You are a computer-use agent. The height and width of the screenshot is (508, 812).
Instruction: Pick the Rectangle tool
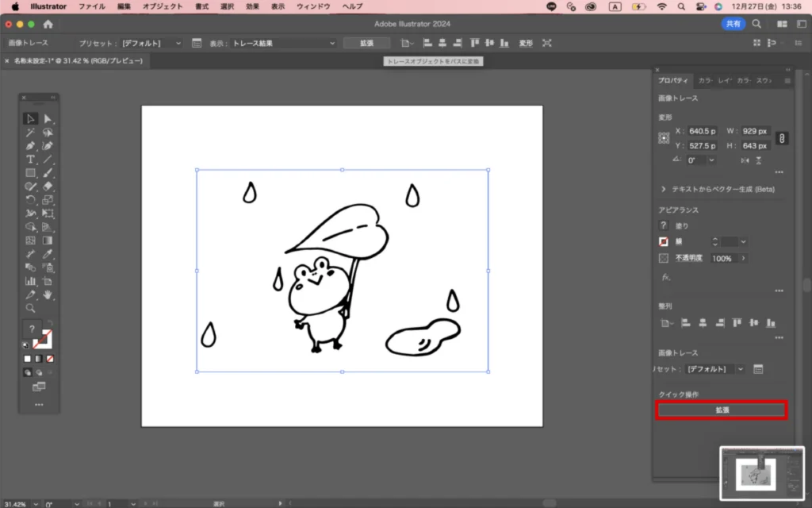[31, 173]
